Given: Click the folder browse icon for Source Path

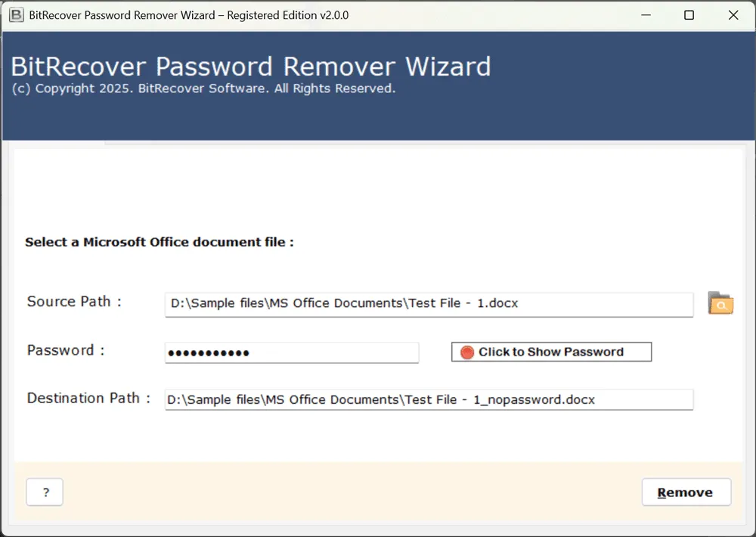Looking at the screenshot, I should [720, 303].
